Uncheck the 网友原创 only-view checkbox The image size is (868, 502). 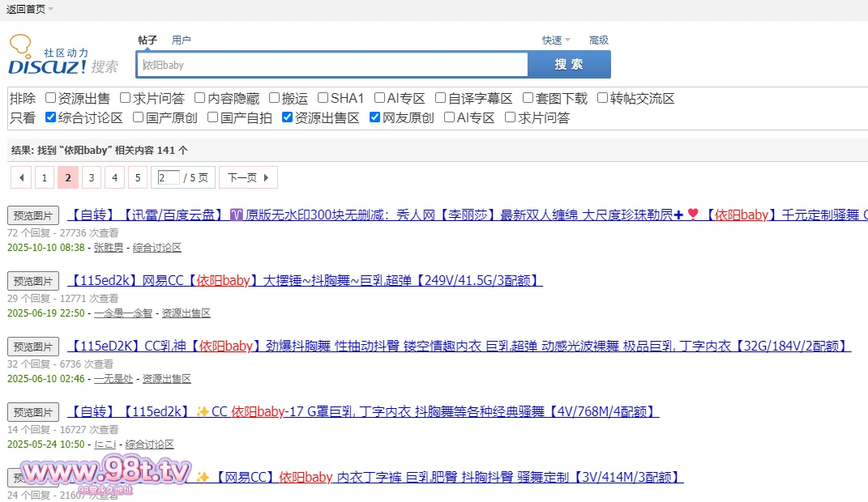374,117
